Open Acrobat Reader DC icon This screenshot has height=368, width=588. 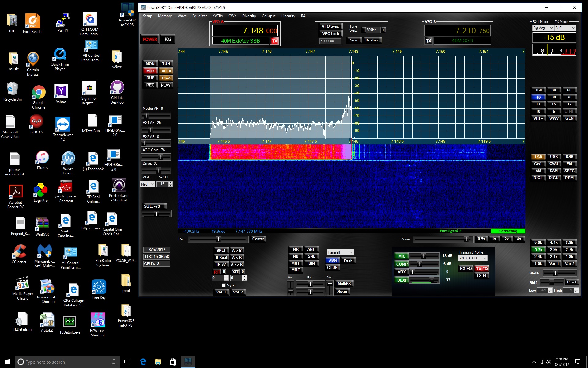[16, 197]
